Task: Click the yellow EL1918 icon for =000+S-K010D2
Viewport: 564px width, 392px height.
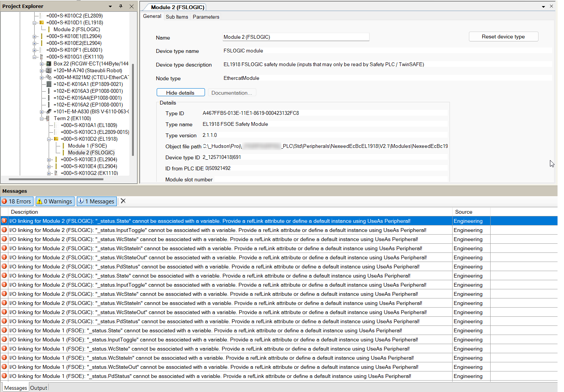Action: (56, 139)
